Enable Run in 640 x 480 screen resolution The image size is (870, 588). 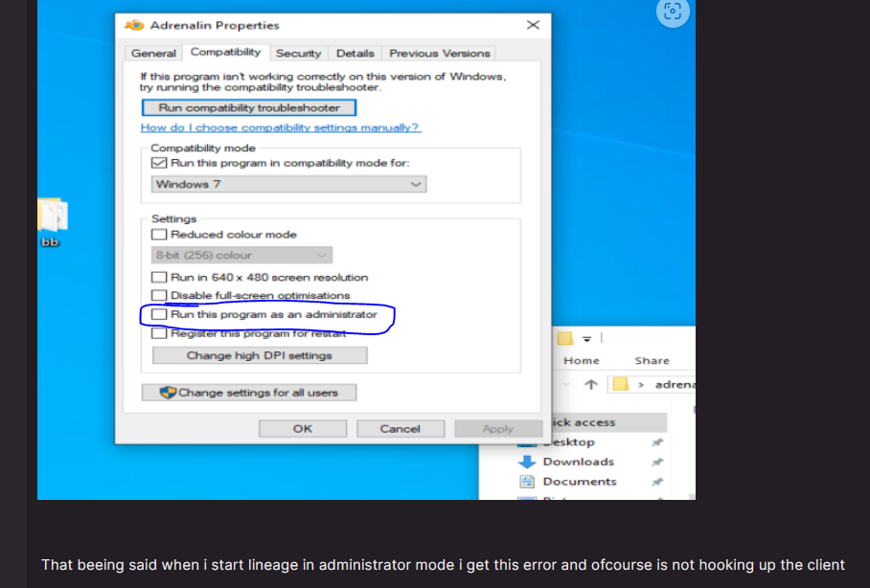159,278
